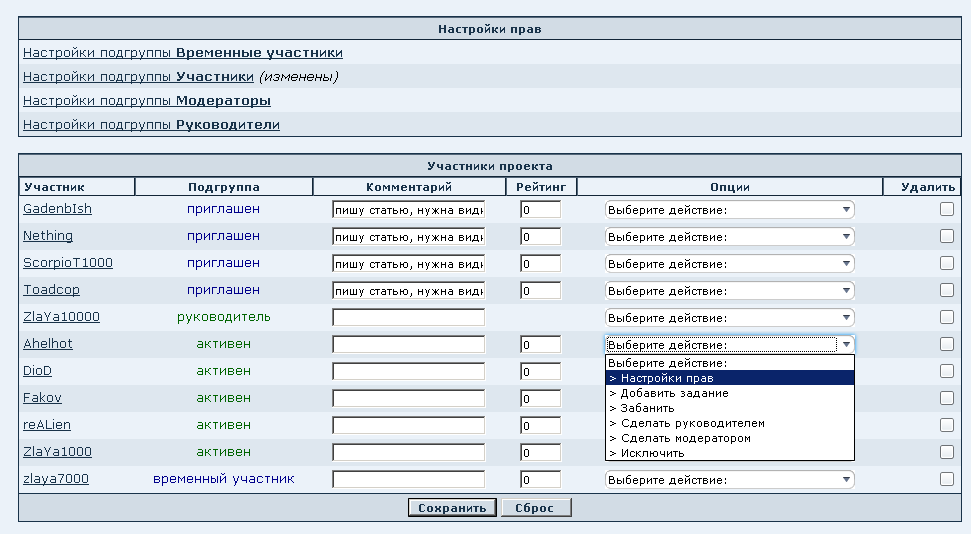Select Добавить задание option

point(729,393)
